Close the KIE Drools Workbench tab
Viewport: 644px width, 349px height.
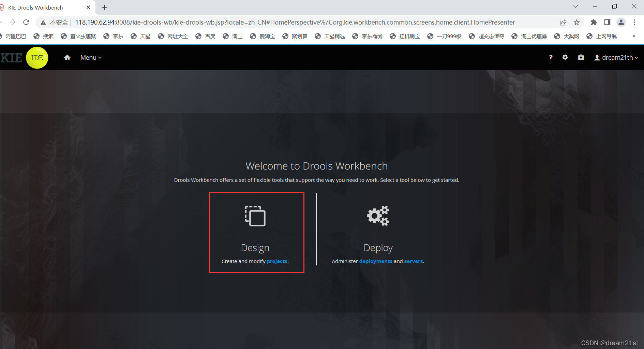click(88, 7)
